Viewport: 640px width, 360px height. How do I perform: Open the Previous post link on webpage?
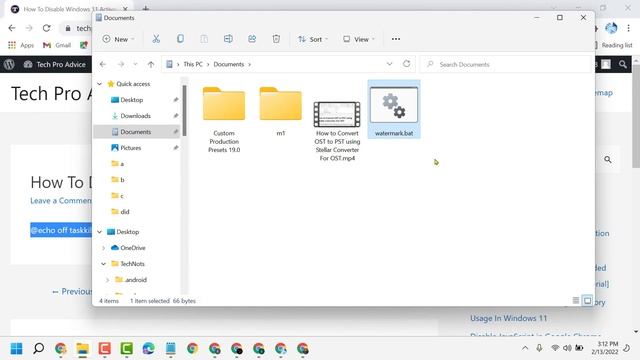point(72,291)
